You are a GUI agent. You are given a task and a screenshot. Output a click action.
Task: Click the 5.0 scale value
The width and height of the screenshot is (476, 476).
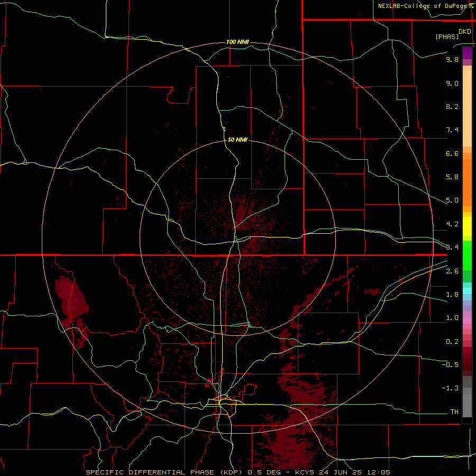pos(452,200)
